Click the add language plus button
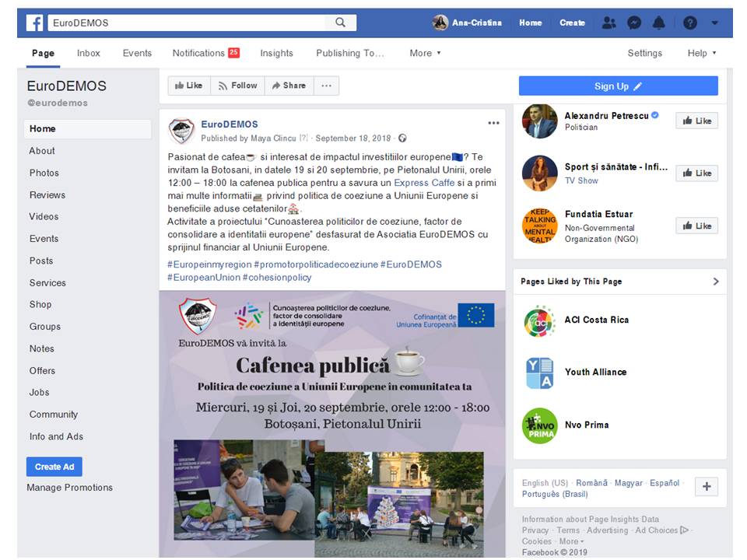Screen dimensions: 747x560 point(707,487)
